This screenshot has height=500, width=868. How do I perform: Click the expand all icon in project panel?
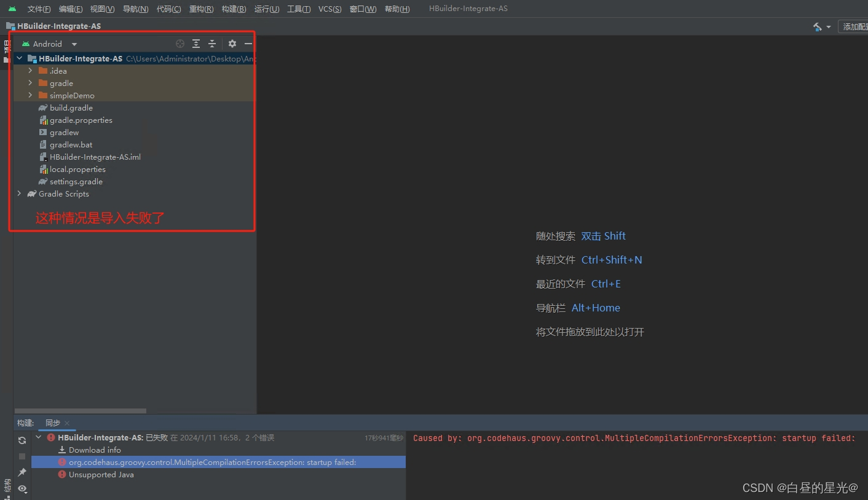point(196,44)
